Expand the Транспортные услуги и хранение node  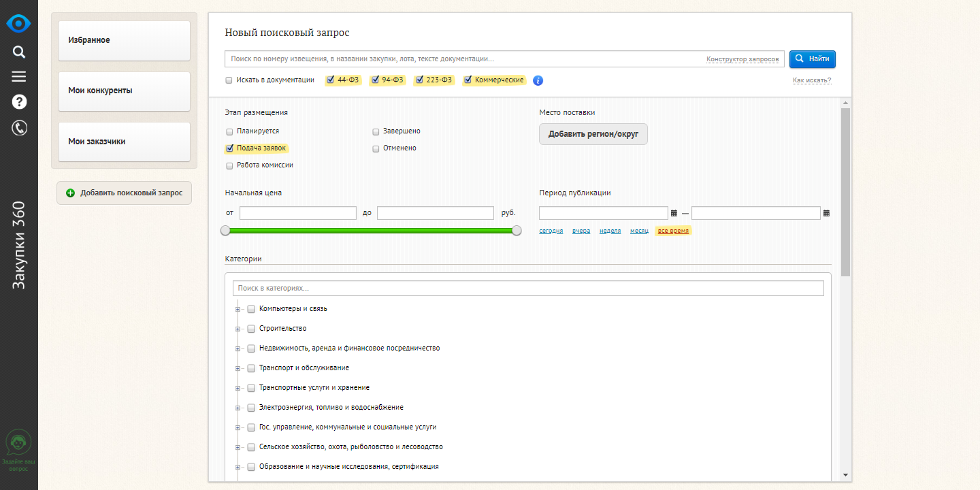point(238,389)
